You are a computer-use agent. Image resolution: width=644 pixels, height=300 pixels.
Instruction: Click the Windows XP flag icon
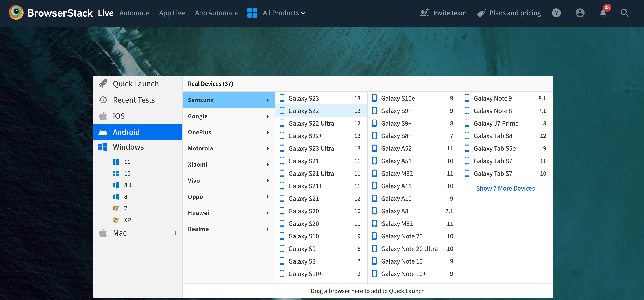pyautogui.click(x=116, y=220)
